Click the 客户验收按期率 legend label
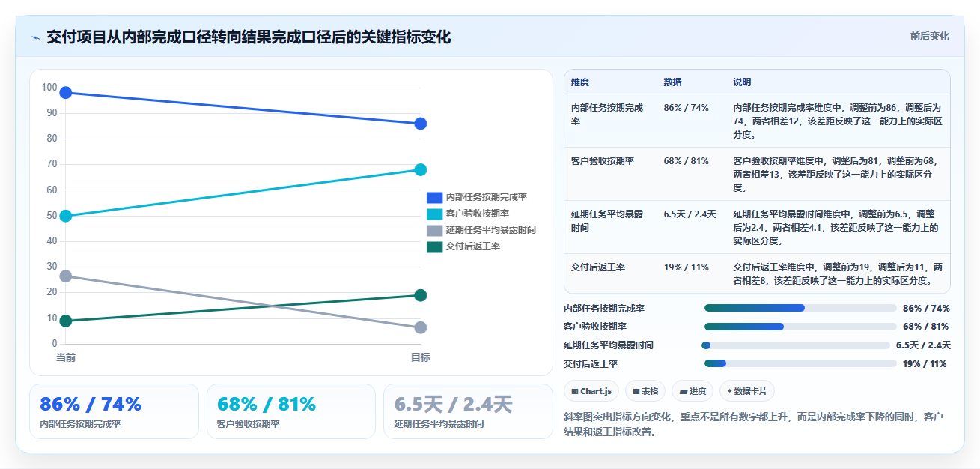This screenshot has height=469, width=980. [x=478, y=214]
